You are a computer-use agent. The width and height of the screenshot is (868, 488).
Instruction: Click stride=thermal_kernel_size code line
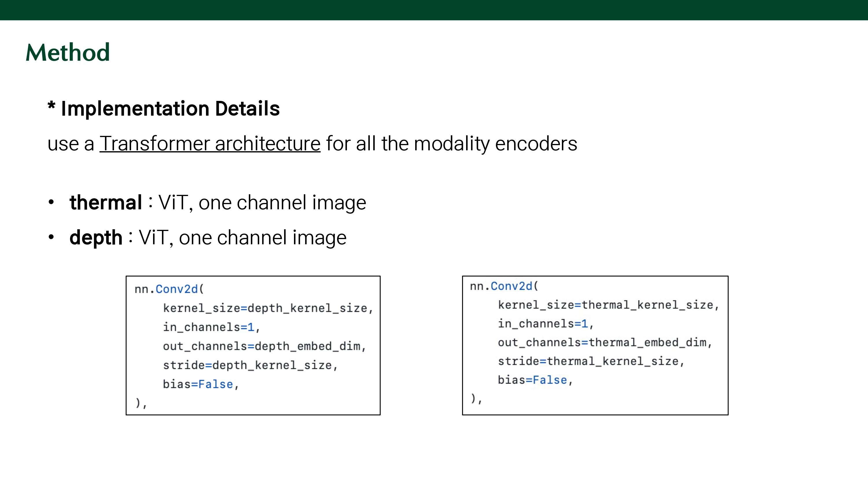(591, 361)
